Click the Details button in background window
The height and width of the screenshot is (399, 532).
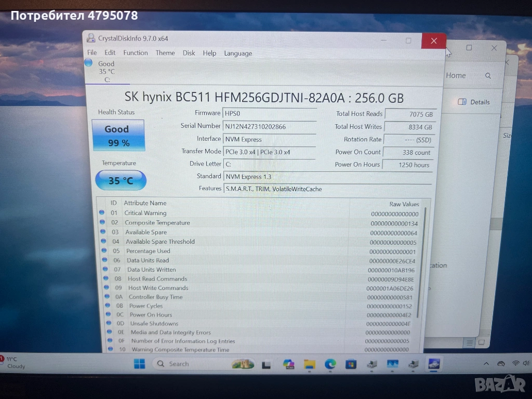474,102
